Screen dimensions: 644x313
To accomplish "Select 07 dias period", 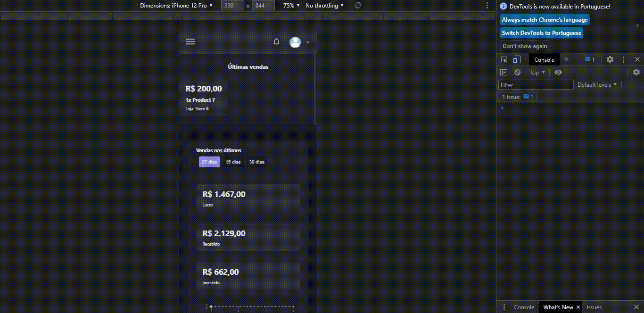I will [209, 162].
